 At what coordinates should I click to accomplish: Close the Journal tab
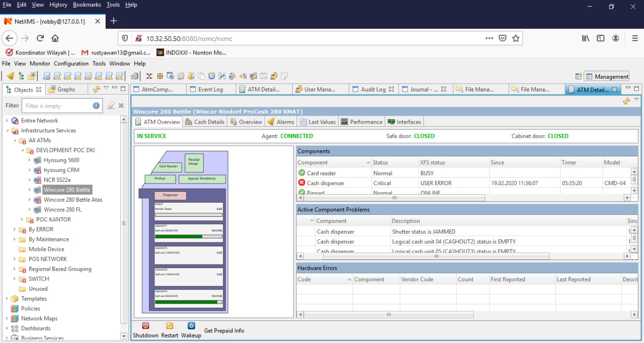tap(444, 89)
